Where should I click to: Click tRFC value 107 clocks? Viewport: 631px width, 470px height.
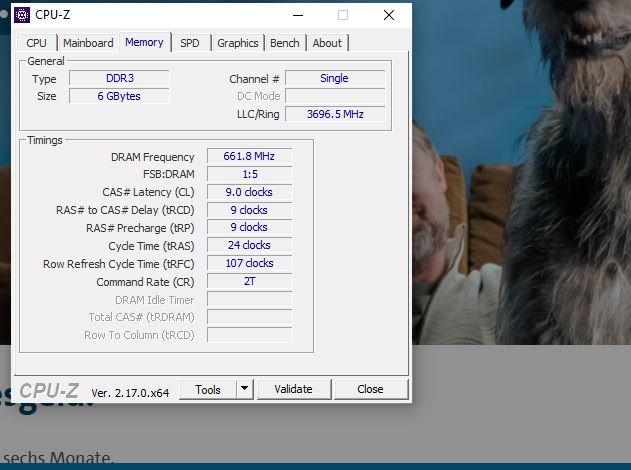(x=250, y=263)
